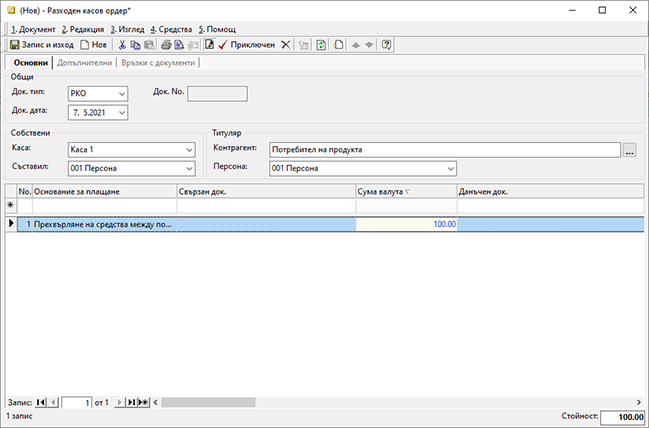Click the 'Запис и изход' save button

pos(42,45)
